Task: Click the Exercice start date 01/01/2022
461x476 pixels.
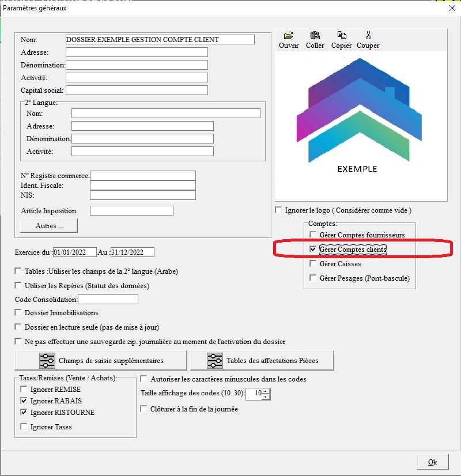Action: [x=75, y=252]
